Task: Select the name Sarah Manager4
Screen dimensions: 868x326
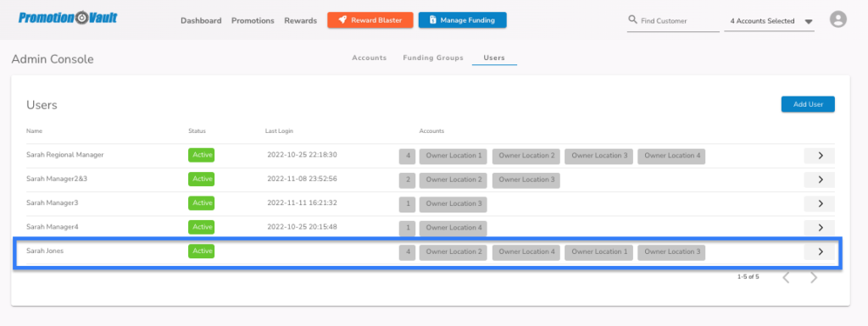Action: click(52, 227)
